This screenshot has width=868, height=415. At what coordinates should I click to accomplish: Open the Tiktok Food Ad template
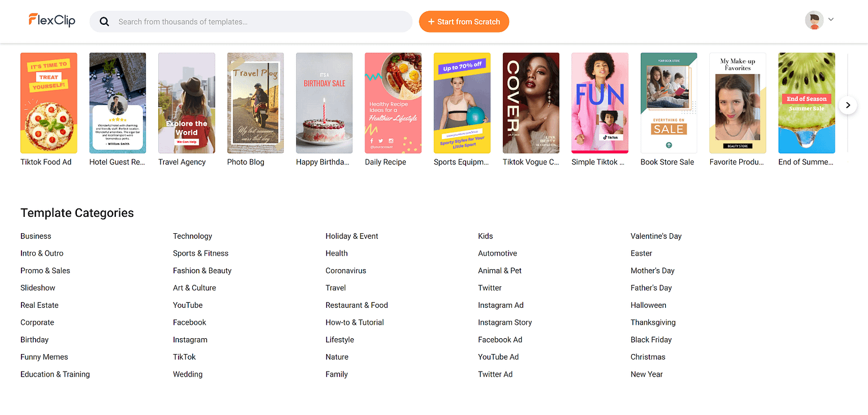49,103
